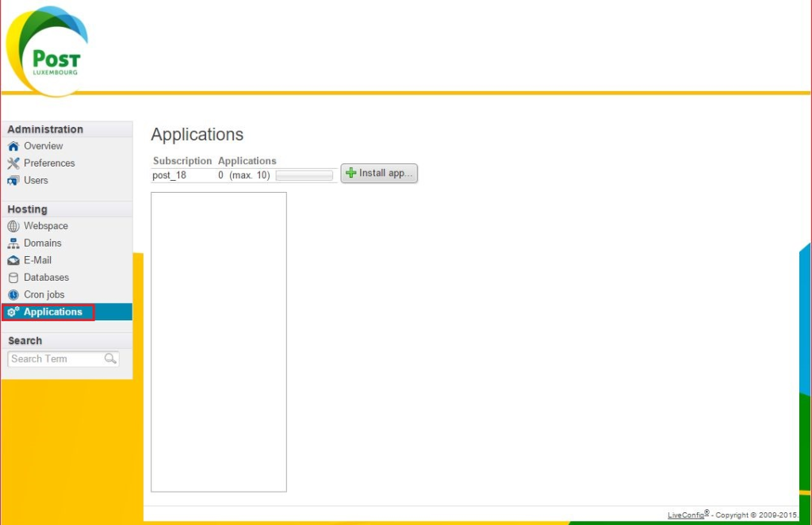Click the Applications column header

coord(247,161)
